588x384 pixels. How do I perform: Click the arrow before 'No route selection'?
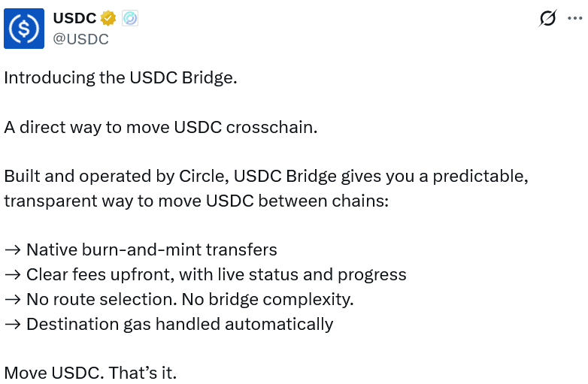point(12,300)
